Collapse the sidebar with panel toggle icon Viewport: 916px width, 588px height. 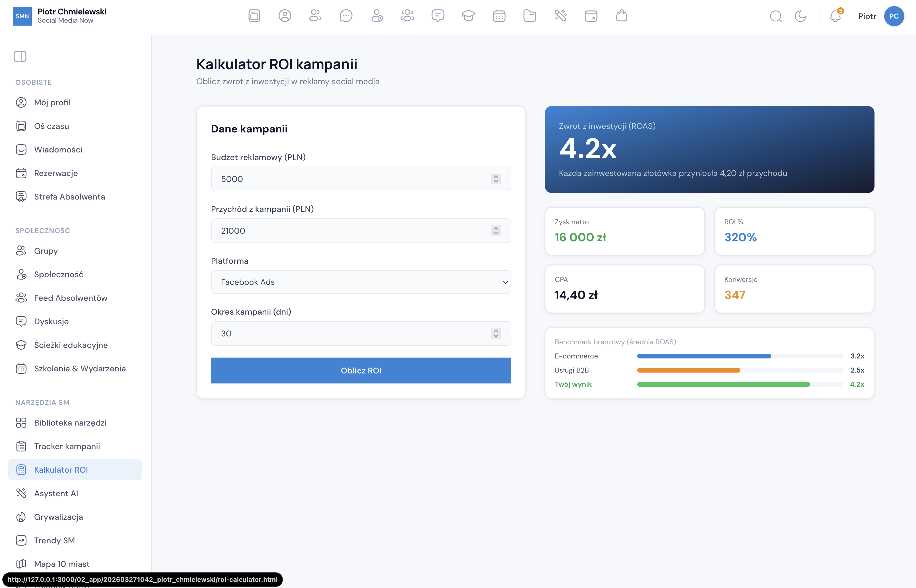coord(20,57)
